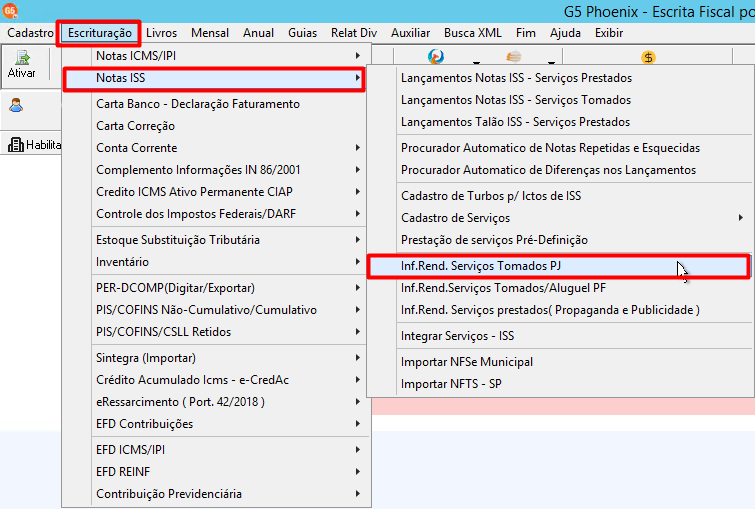The width and height of the screenshot is (755, 509).
Task: Select Lançamentos Talão ISS - Serviços Prestados
Action: (x=561, y=122)
